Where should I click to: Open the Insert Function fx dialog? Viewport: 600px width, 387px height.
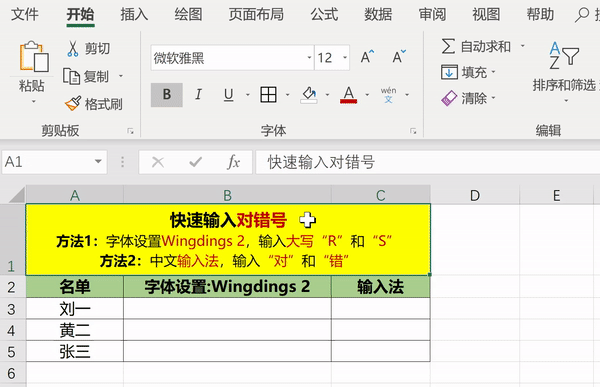click(233, 162)
